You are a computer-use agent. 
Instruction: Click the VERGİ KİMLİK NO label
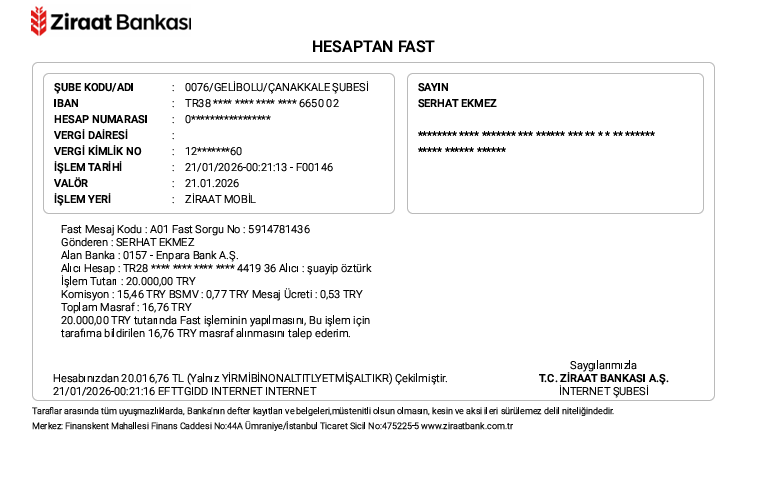[98, 151]
